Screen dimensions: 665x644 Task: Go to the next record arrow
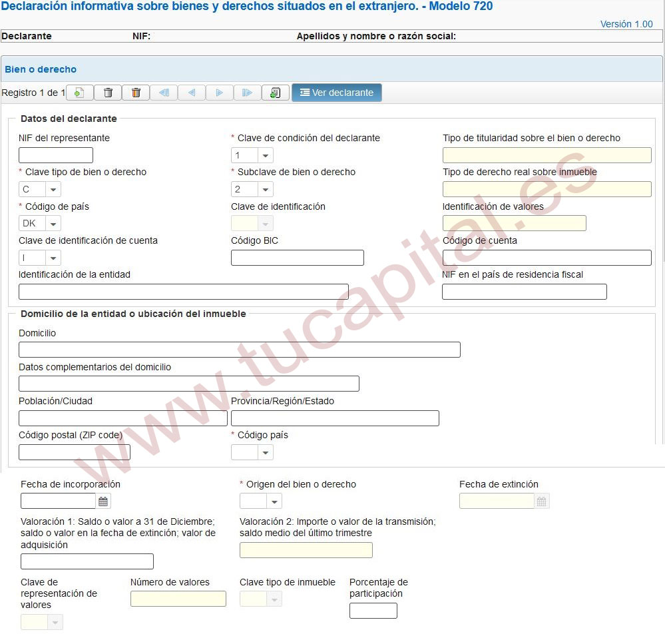coord(219,93)
